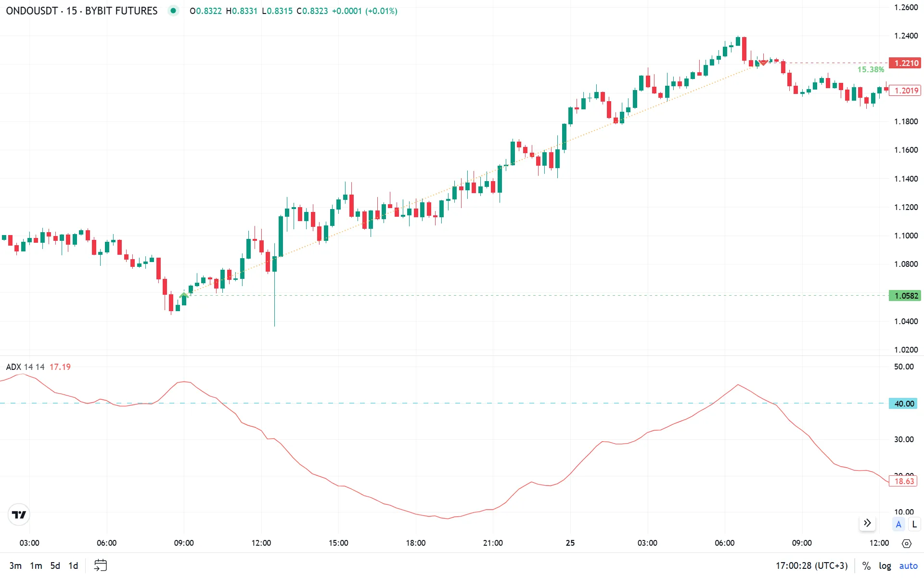Image resolution: width=924 pixels, height=578 pixels.
Task: Click the scroll-to-latest-bar double arrow
Action: coord(867,523)
